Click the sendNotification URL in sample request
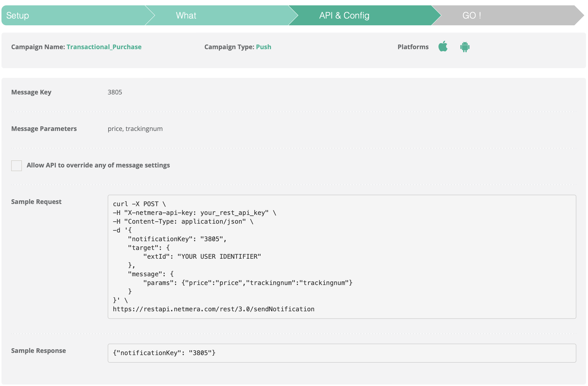588x386 pixels. tap(214, 309)
